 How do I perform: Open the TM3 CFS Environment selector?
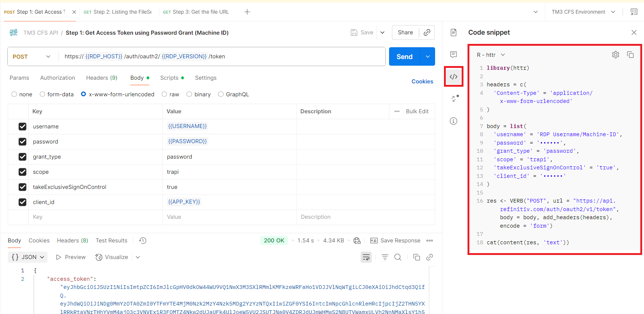tap(583, 12)
